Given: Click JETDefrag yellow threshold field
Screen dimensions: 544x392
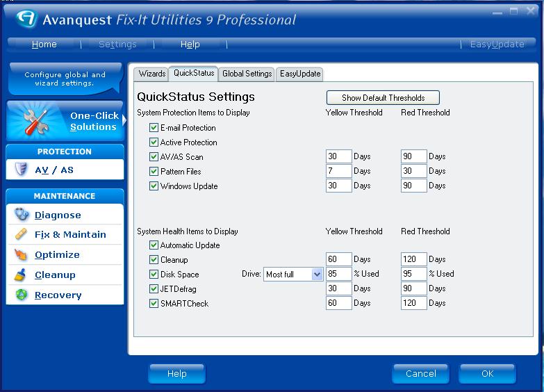Looking at the screenshot, I should [338, 288].
